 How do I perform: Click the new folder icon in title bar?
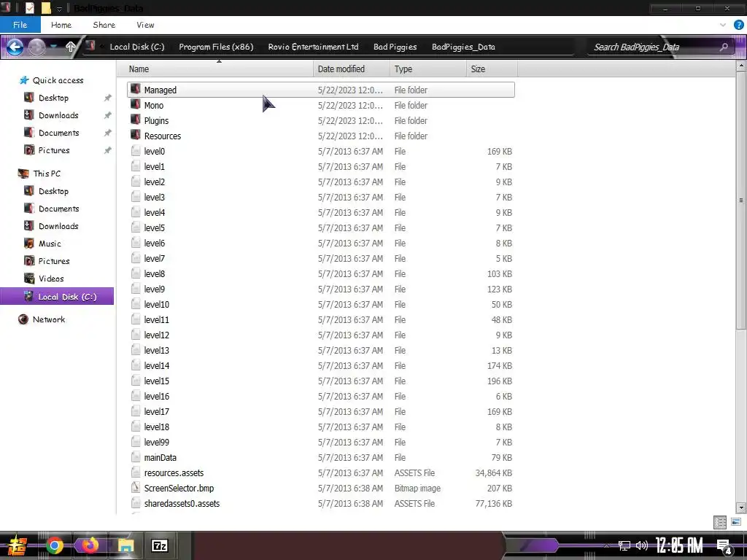click(x=46, y=8)
